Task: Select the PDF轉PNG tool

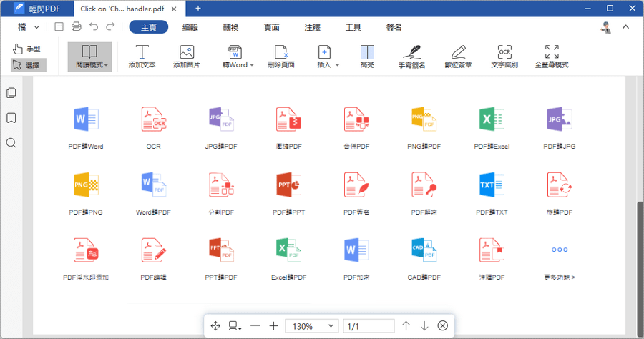Action: [x=86, y=193]
